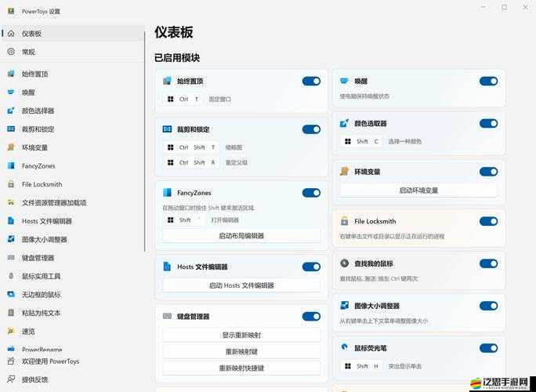Click the 鼠标荧光笔 card icon
Screen dimensions: 536x392
(x=344, y=347)
